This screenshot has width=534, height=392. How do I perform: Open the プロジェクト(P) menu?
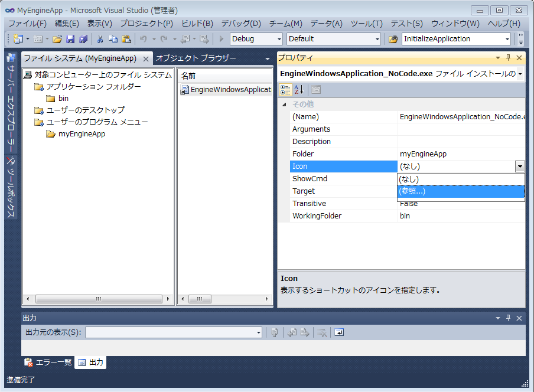coord(146,24)
